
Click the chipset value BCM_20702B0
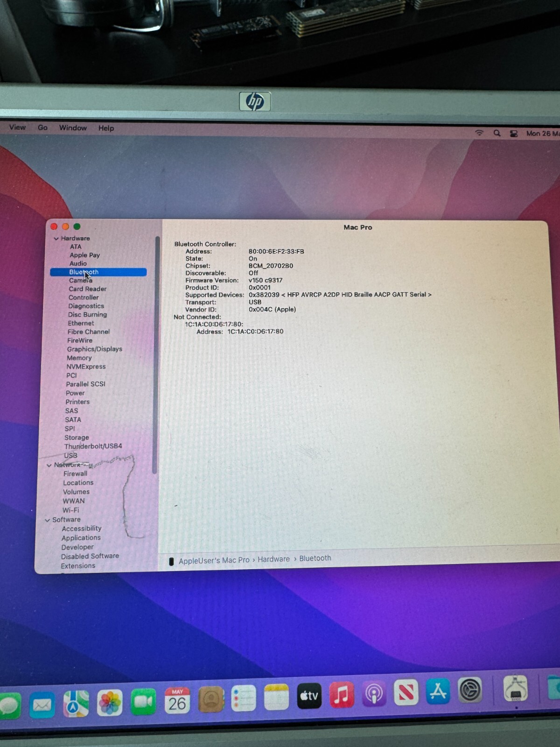[x=271, y=266]
